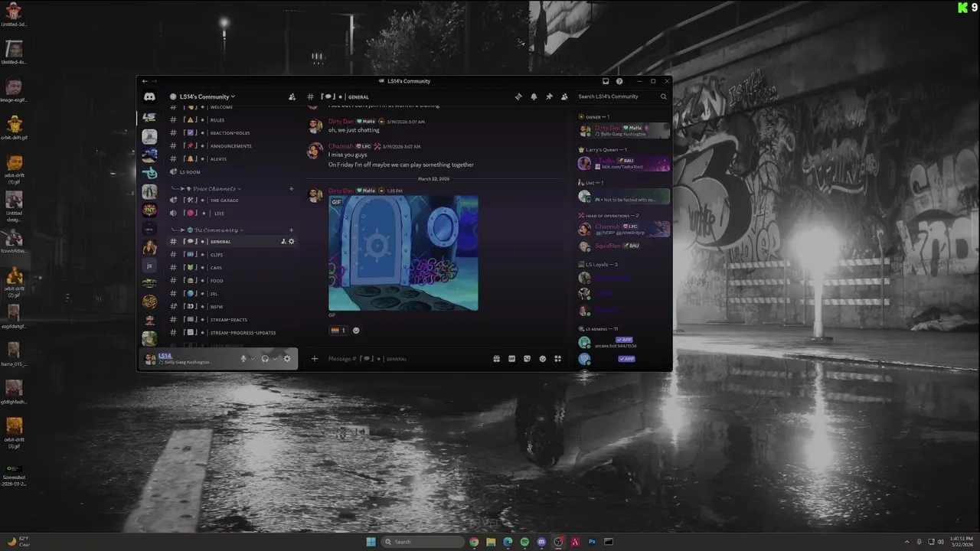Click the notification bell in channel header
This screenshot has width=980, height=551.
(534, 96)
